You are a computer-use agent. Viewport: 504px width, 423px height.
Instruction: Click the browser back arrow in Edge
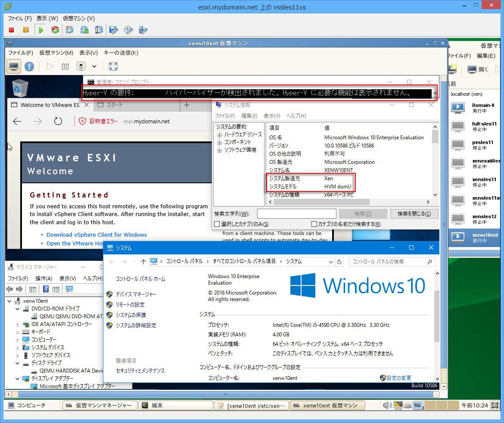[x=17, y=121]
